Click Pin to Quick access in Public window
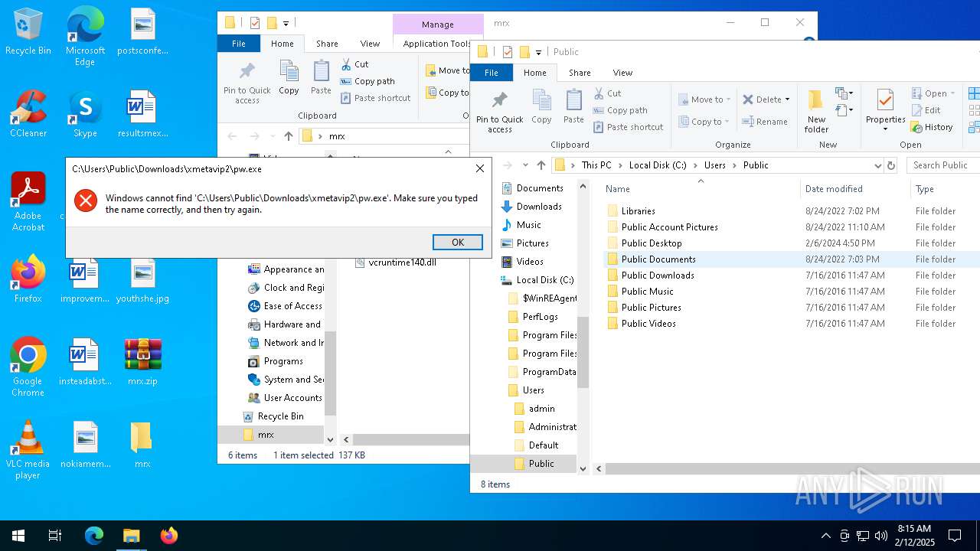Screen dimensions: 980x551 point(500,112)
